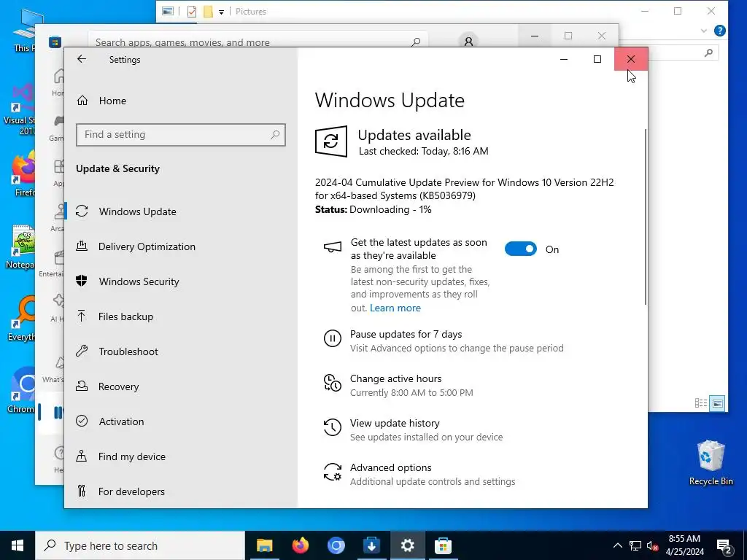Click Pause updates for 7 days
The height and width of the screenshot is (560, 747).
point(406,334)
